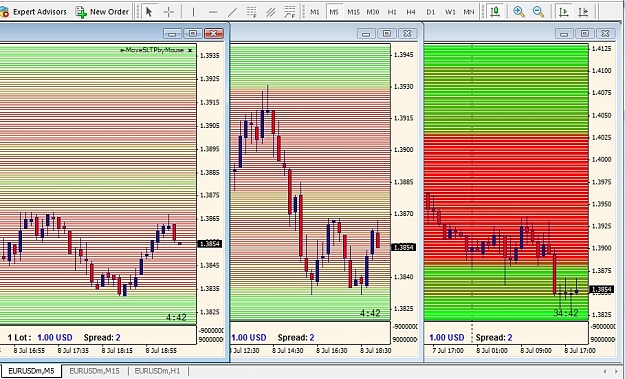Image resolution: width=625 pixels, height=379 pixels.
Task: Select the Fibonacci tool beside the M1 button
Action: coord(290,12)
